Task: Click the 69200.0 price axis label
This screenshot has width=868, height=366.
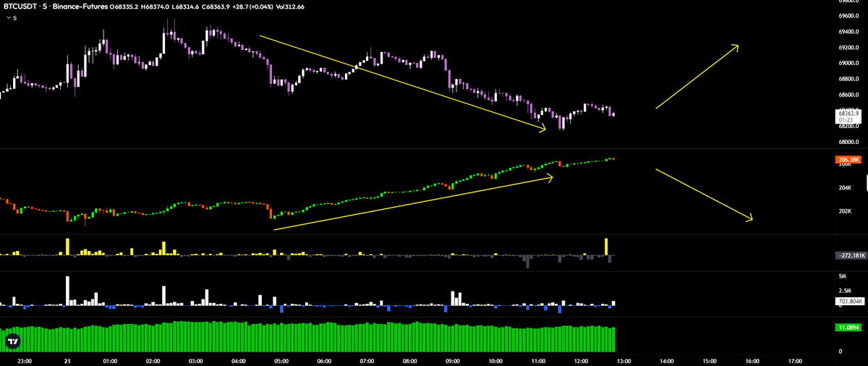Action: pos(848,48)
